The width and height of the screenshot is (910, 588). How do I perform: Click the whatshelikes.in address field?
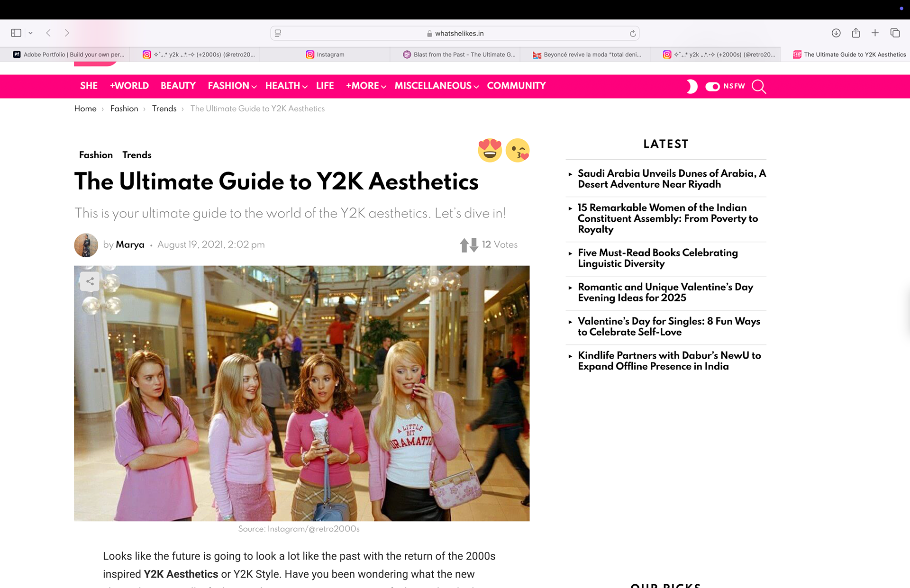tap(455, 33)
